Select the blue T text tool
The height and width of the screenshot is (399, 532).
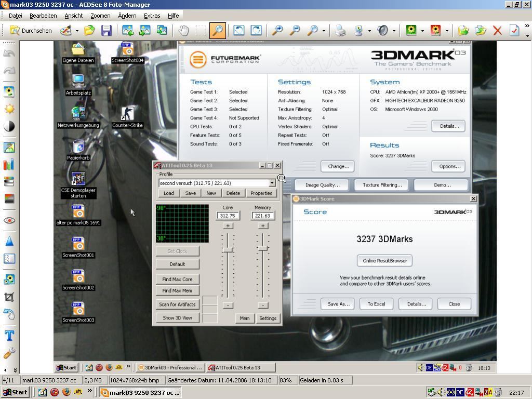9,336
